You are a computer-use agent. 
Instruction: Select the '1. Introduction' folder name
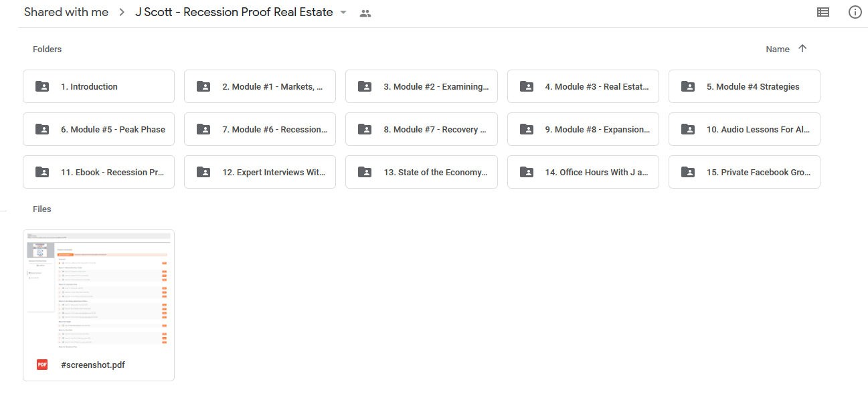click(89, 86)
